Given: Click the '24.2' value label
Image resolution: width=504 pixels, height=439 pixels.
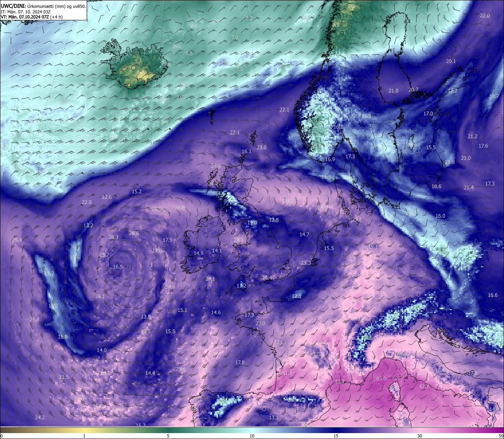Looking at the screenshot, I should pyautogui.click(x=40, y=417).
